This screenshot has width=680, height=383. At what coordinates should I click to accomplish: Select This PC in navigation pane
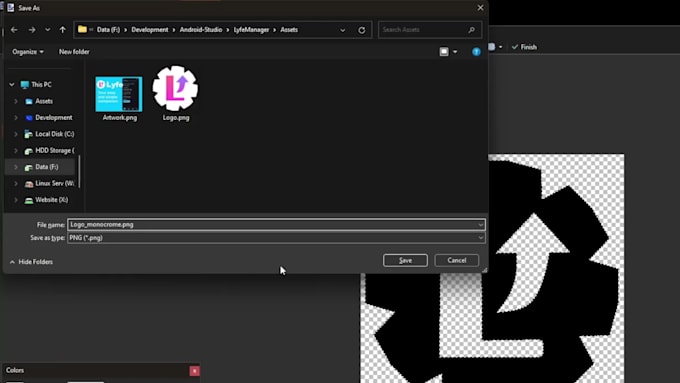(41, 85)
